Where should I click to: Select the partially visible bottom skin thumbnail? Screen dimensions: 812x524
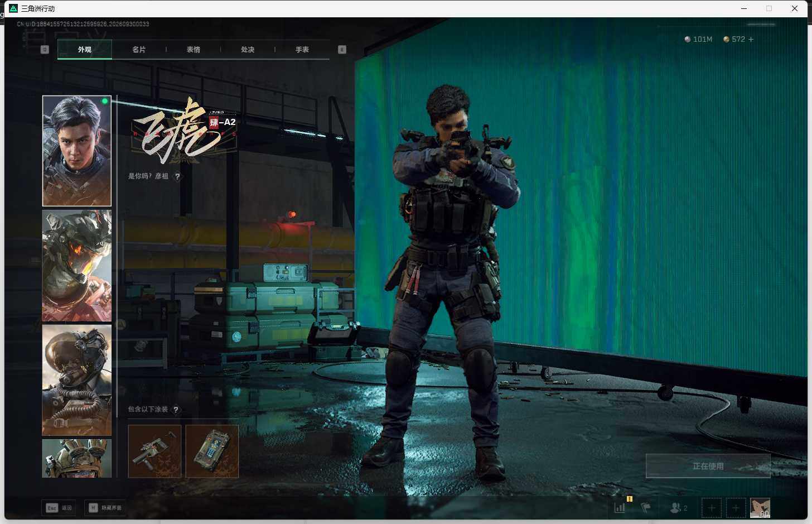click(77, 458)
